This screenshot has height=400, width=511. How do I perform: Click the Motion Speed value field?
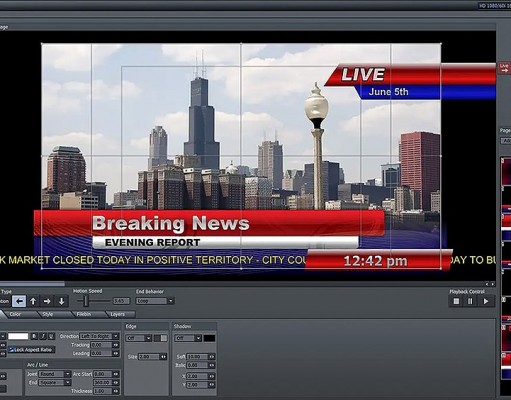tap(121, 301)
